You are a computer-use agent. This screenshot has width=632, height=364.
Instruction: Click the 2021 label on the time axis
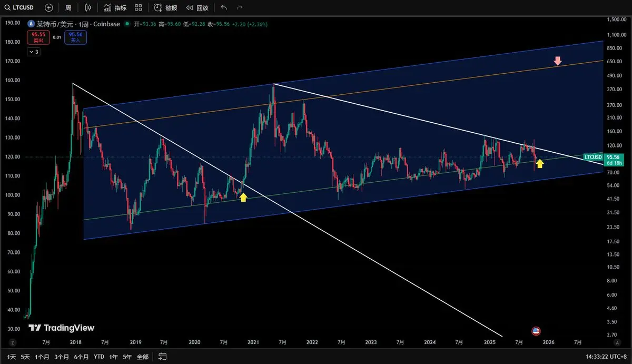[253, 342]
